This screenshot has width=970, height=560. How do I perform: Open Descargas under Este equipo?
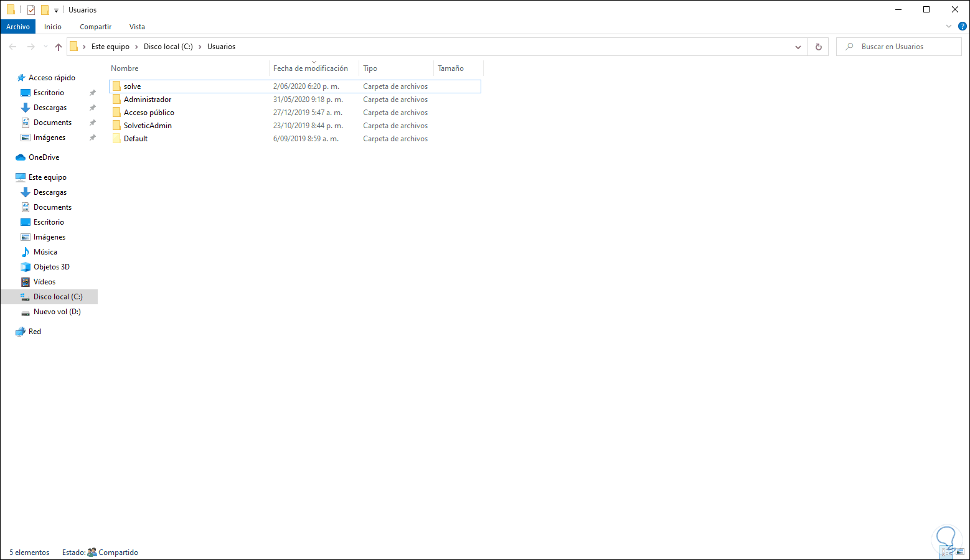[50, 192]
